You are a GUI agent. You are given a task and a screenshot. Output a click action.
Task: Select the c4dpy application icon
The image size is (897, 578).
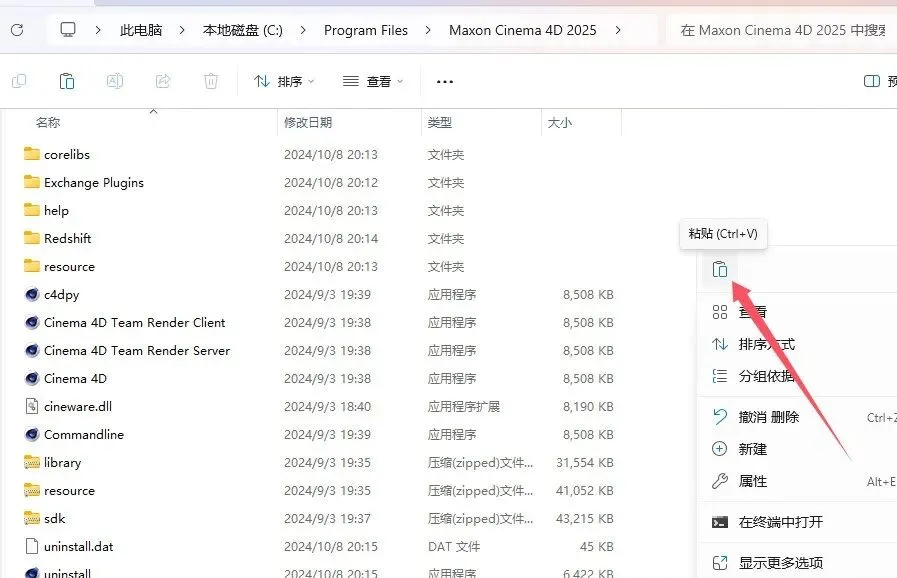(32, 294)
